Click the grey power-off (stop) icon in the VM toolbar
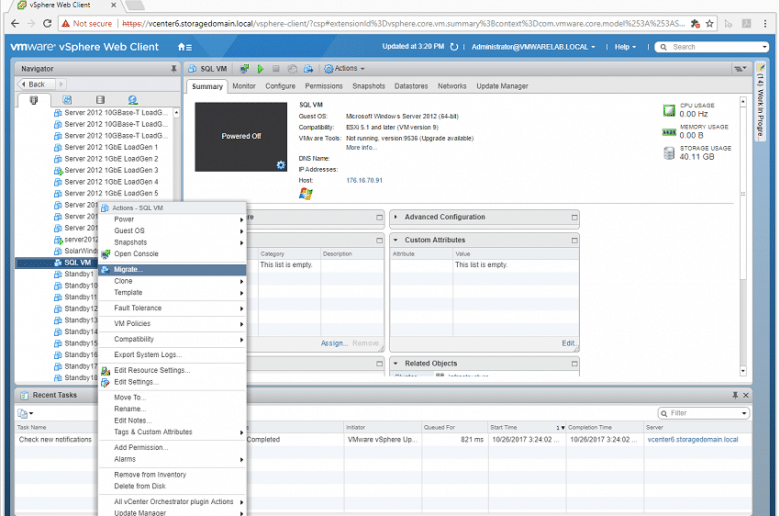 [276, 69]
